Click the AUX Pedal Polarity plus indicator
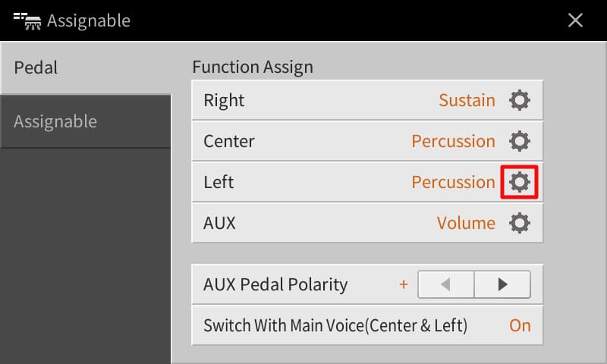The height and width of the screenshot is (364, 607). (404, 285)
